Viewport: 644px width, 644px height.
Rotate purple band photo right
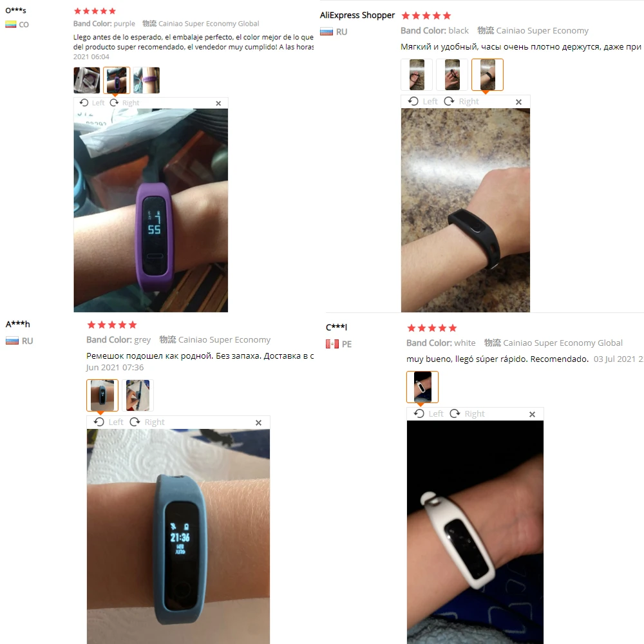click(x=124, y=102)
